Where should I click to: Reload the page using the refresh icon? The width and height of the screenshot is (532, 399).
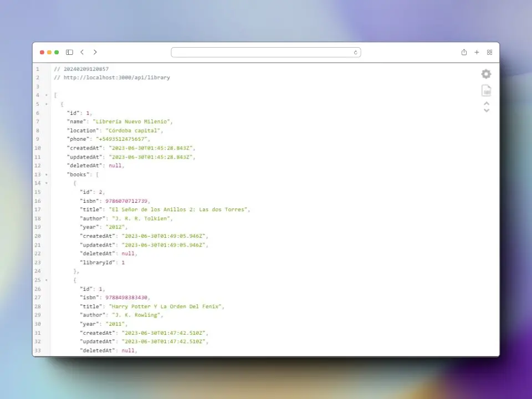coord(355,52)
